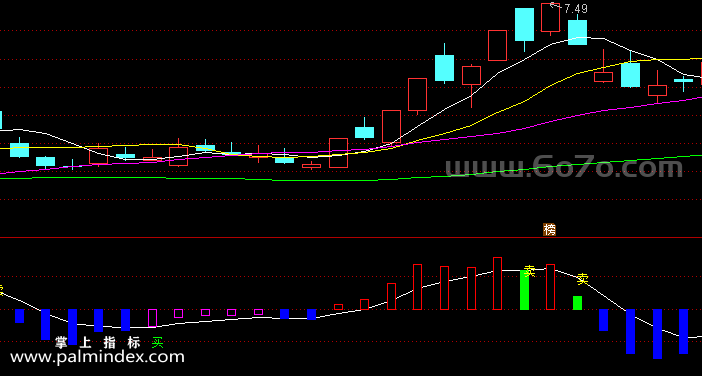Image resolution: width=702 pixels, height=376 pixels.
Task: Click the tall green indicator bar
Action: [524, 290]
